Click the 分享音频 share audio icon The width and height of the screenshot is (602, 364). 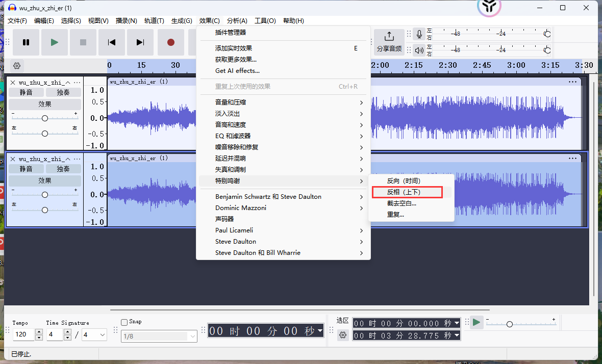(x=389, y=37)
